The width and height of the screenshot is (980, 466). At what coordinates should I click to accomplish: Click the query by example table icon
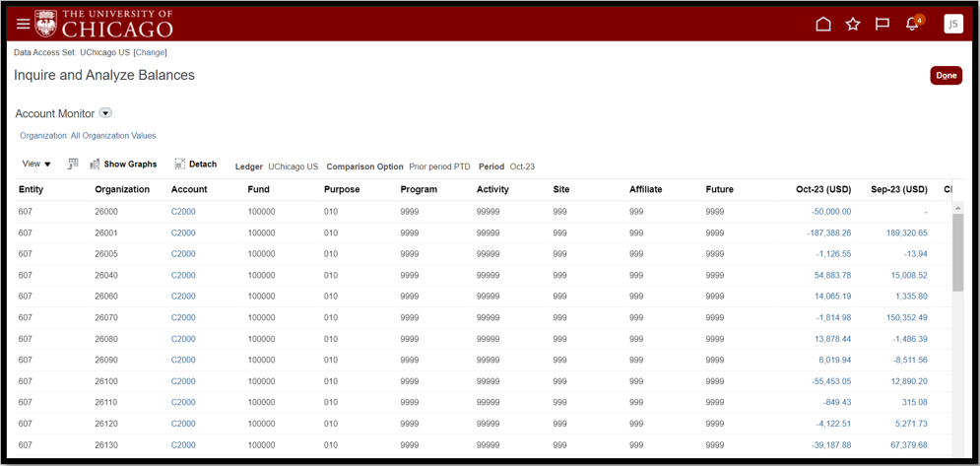[73, 164]
